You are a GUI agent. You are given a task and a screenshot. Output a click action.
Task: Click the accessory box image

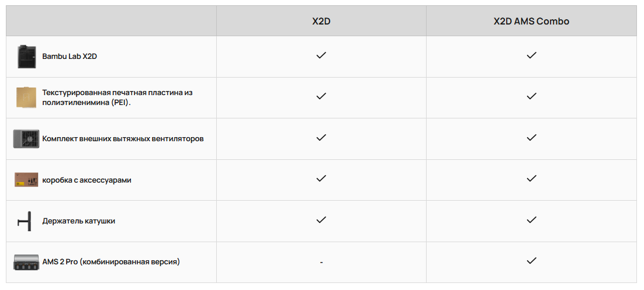point(26,180)
